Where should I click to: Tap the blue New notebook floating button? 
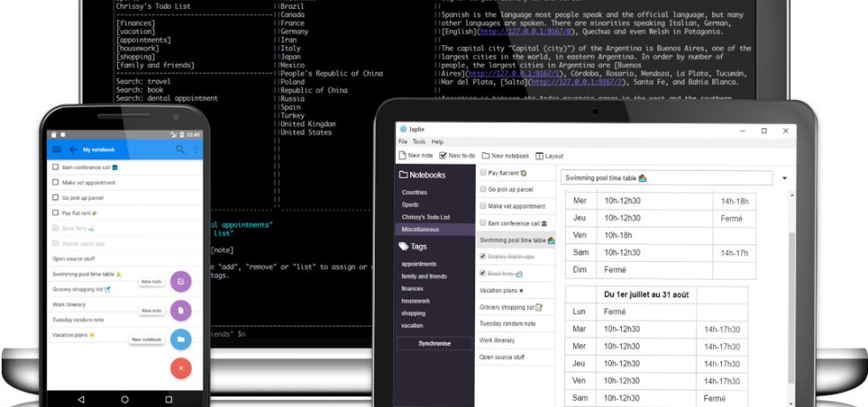[181, 339]
